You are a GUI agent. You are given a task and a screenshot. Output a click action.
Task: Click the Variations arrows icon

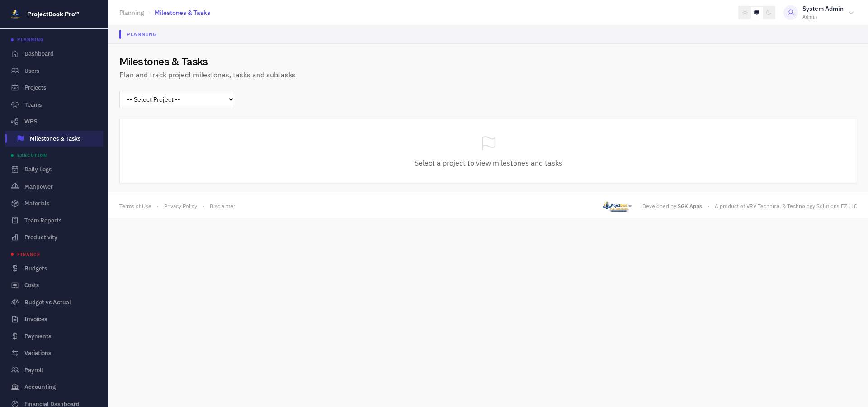tap(15, 353)
